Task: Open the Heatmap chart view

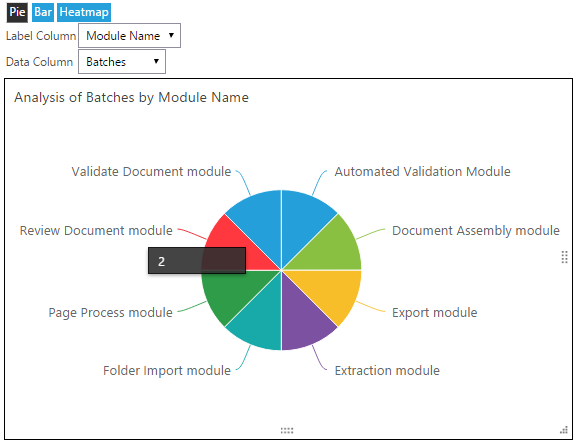Action: click(84, 12)
